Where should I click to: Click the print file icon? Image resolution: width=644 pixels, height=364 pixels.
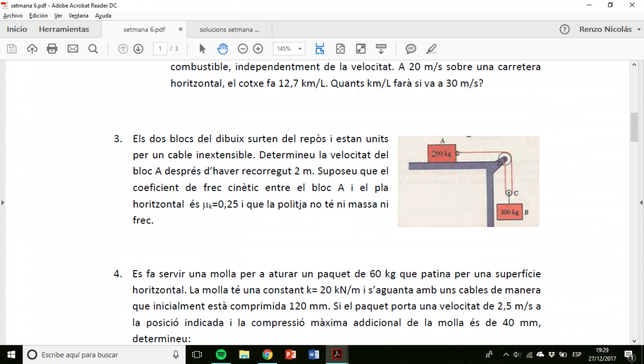(52, 49)
